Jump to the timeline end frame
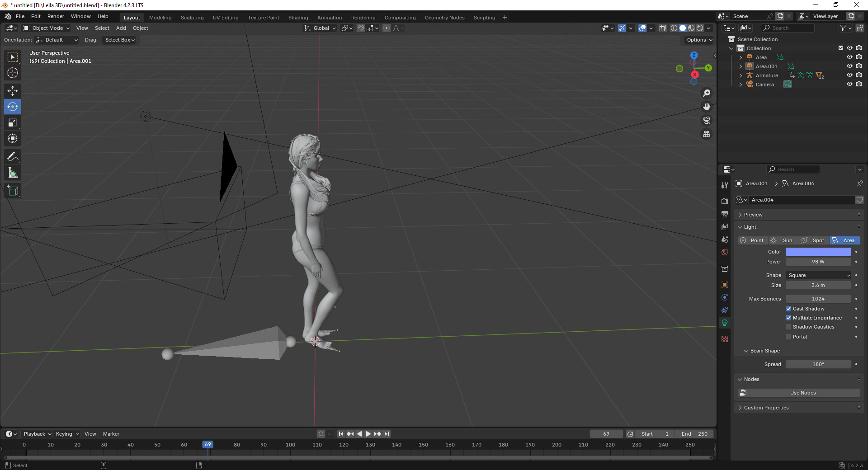The width and height of the screenshot is (868, 470). (x=387, y=434)
